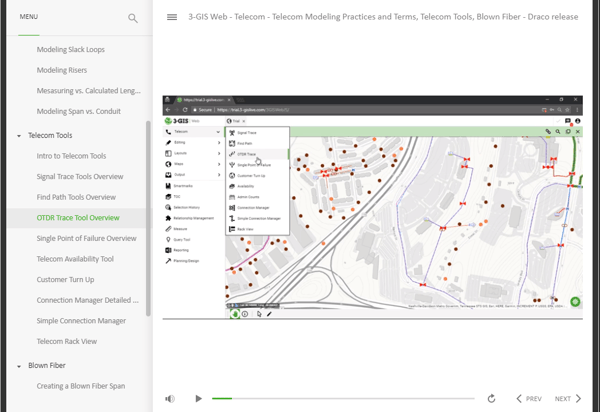Open the Simple Connection Manager sidebar lesson
The height and width of the screenshot is (412, 600).
[x=81, y=321]
